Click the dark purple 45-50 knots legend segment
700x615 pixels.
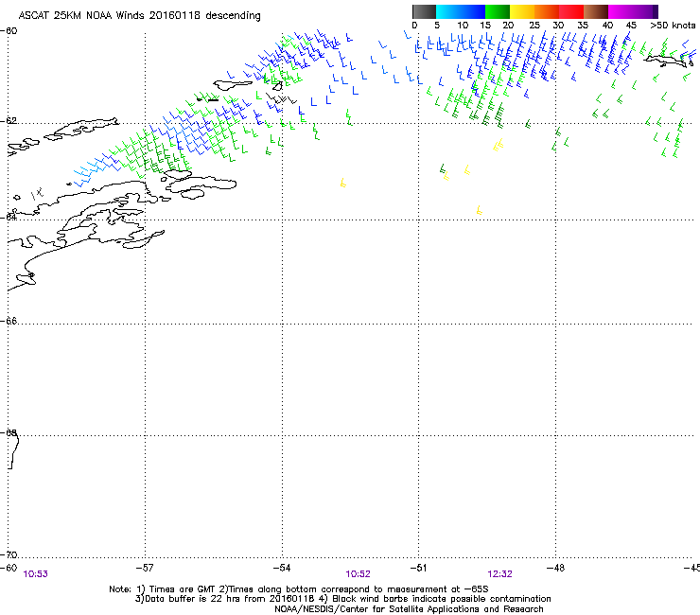[x=645, y=11]
